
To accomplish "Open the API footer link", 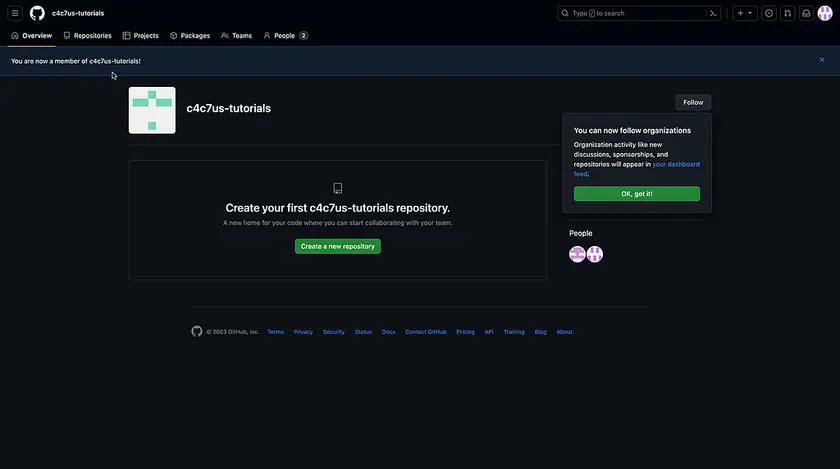I will [489, 332].
